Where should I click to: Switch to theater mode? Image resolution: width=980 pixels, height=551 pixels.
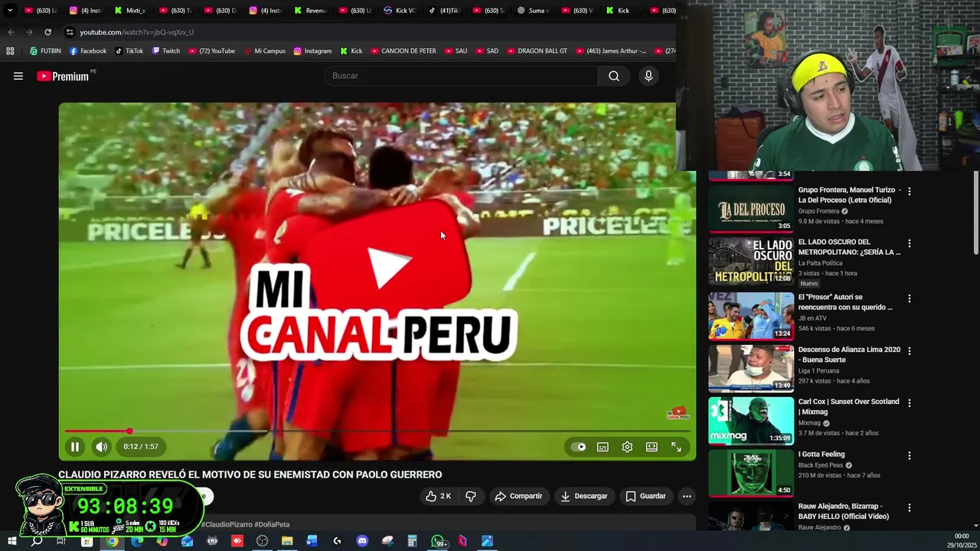[x=652, y=447]
